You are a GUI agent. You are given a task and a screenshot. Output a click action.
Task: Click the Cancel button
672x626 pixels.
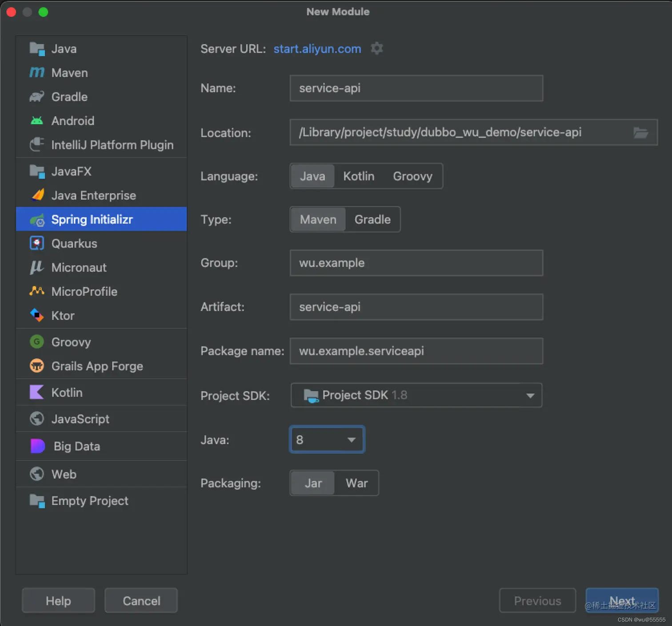point(141,601)
